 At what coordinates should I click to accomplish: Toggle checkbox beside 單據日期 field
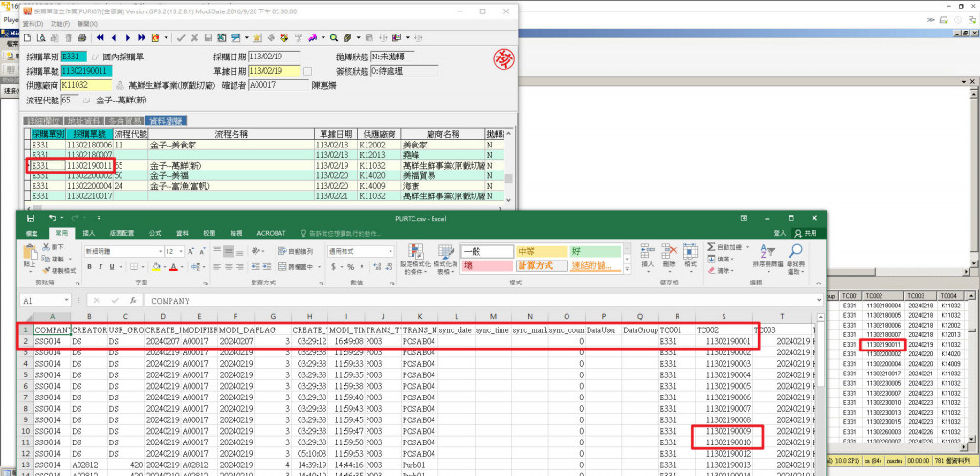[307, 71]
